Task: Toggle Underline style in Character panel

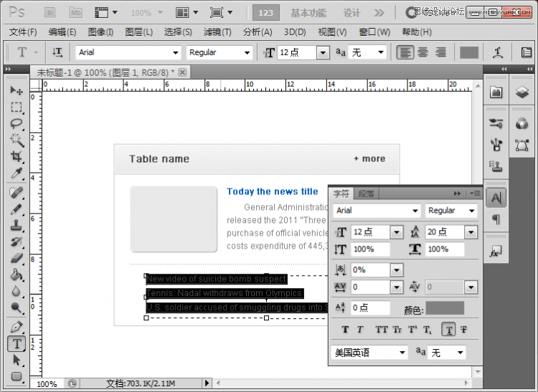Action: tap(448, 330)
